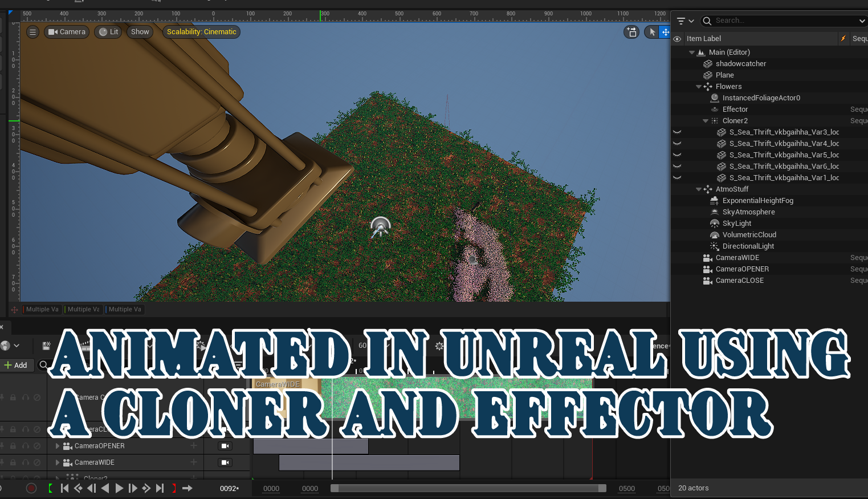Screen dimensions: 868x499
Task: Select ExponentialHeightFog actor icon
Action: (x=715, y=201)
